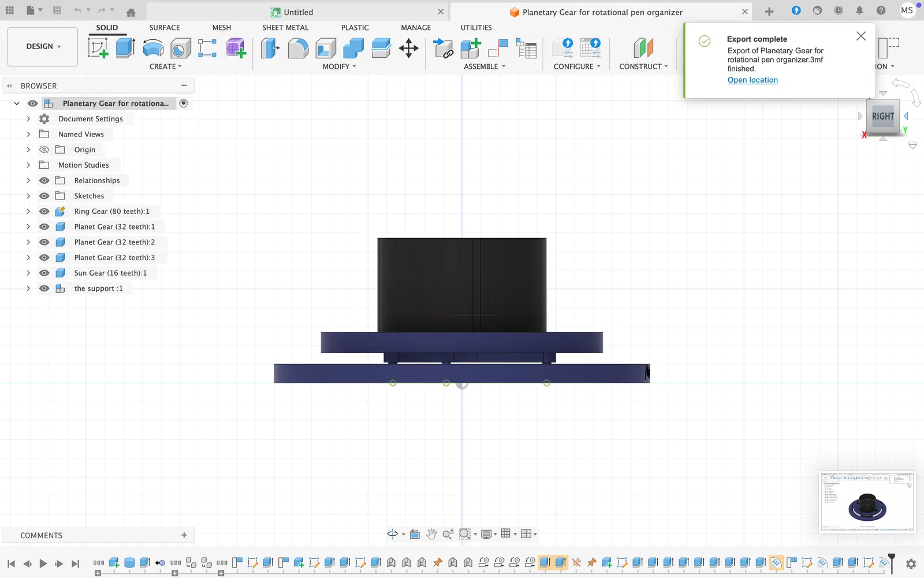Screen dimensions: 924x578
Task: Add a new comment with plus button
Action: [x=184, y=535]
